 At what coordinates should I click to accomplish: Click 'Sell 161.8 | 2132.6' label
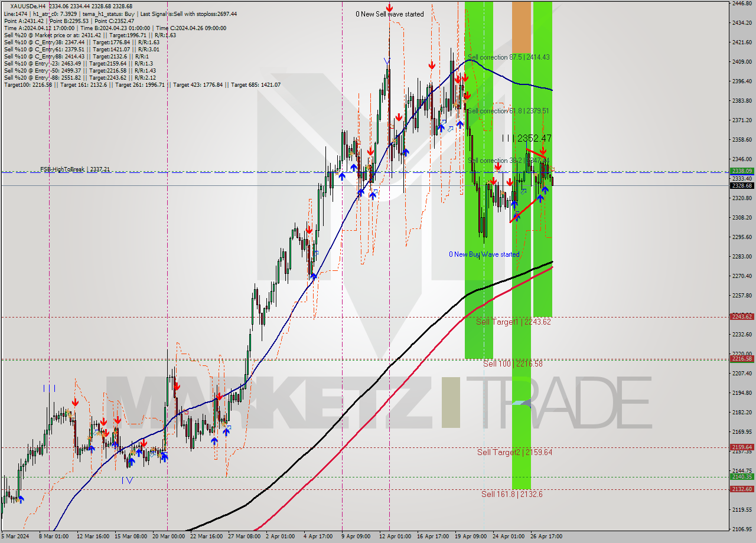[x=511, y=494]
